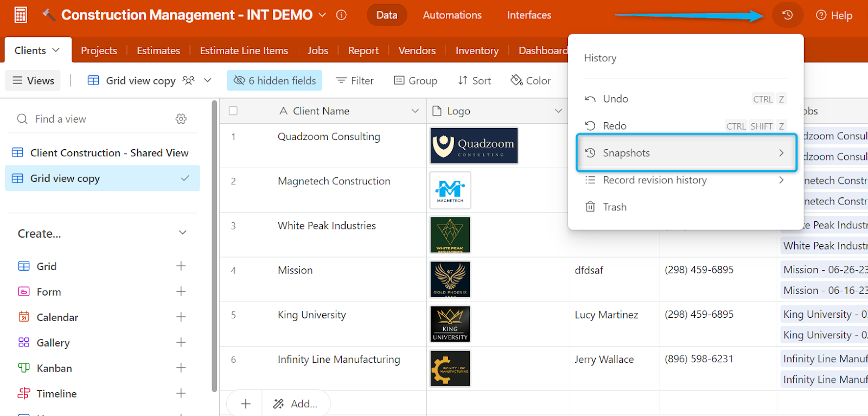
Task: Open Client Name column dropdown
Action: tap(415, 111)
